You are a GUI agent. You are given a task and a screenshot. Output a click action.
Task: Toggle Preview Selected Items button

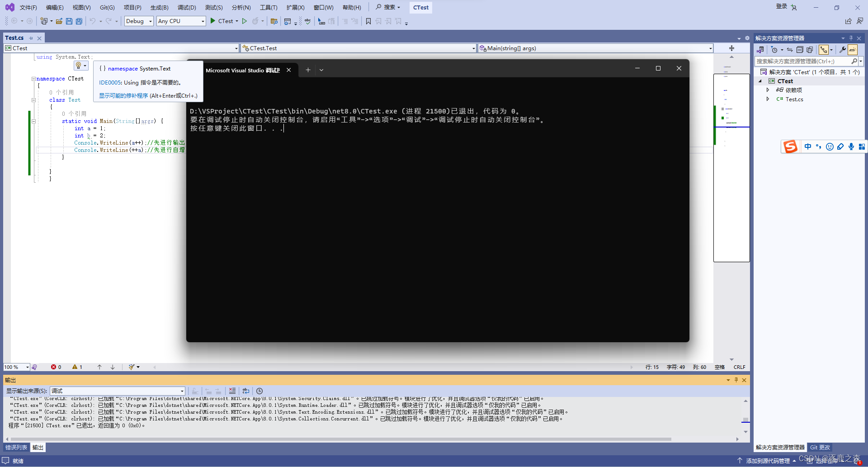click(853, 50)
